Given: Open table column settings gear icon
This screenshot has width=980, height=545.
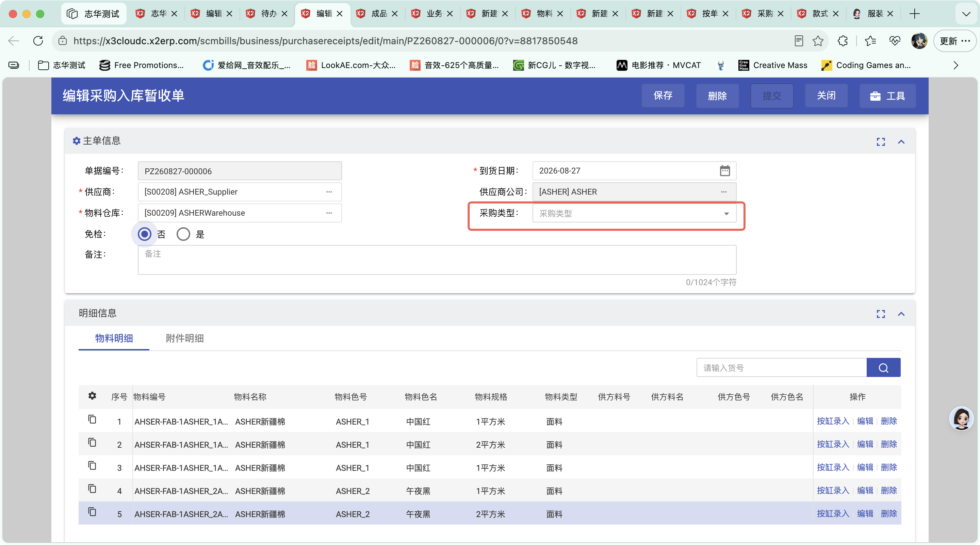Looking at the screenshot, I should 92,396.
